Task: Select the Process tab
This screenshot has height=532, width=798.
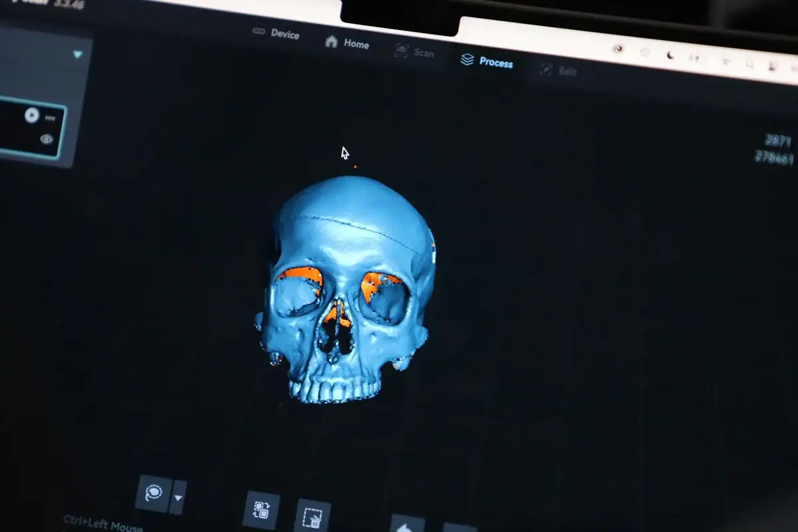Action: pos(487,62)
